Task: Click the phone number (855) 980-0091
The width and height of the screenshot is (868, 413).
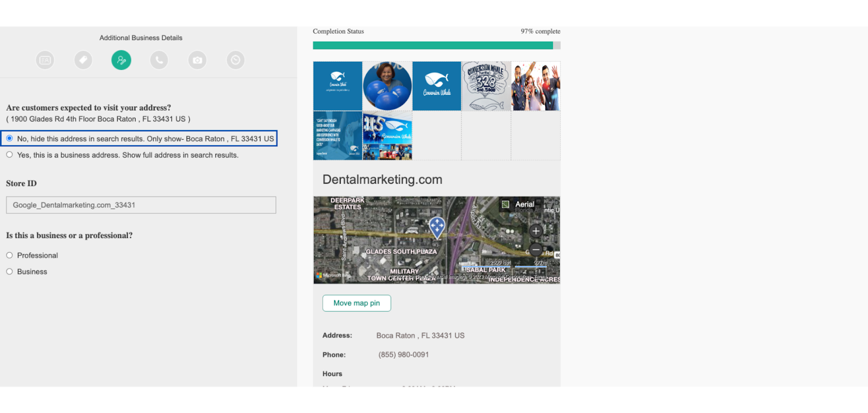Action: [x=404, y=354]
